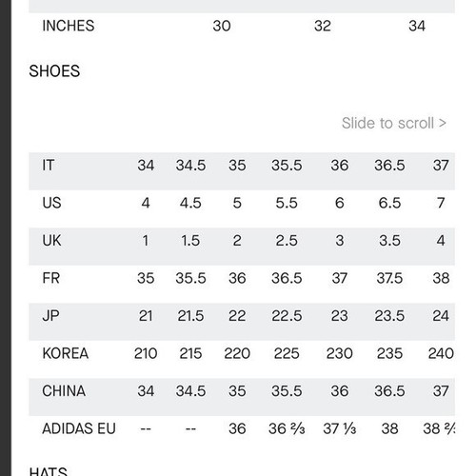Select FR size 35 cell
476x476 pixels.
coord(146,278)
